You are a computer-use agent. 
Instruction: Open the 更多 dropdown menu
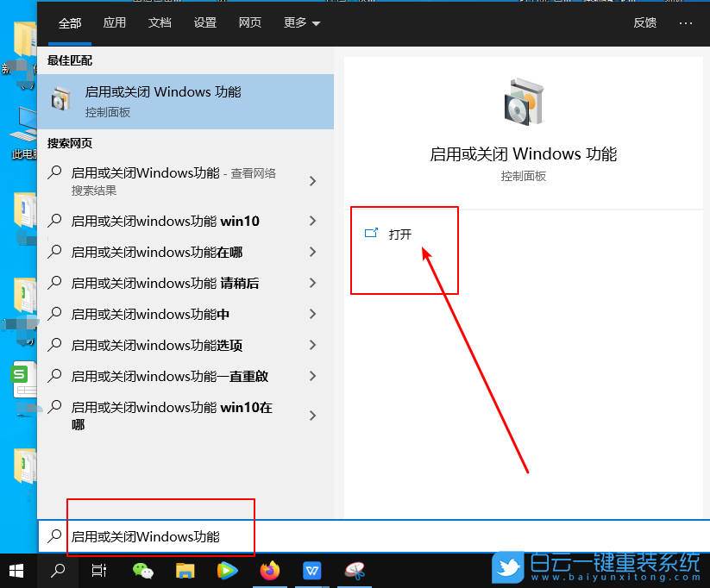[x=300, y=23]
